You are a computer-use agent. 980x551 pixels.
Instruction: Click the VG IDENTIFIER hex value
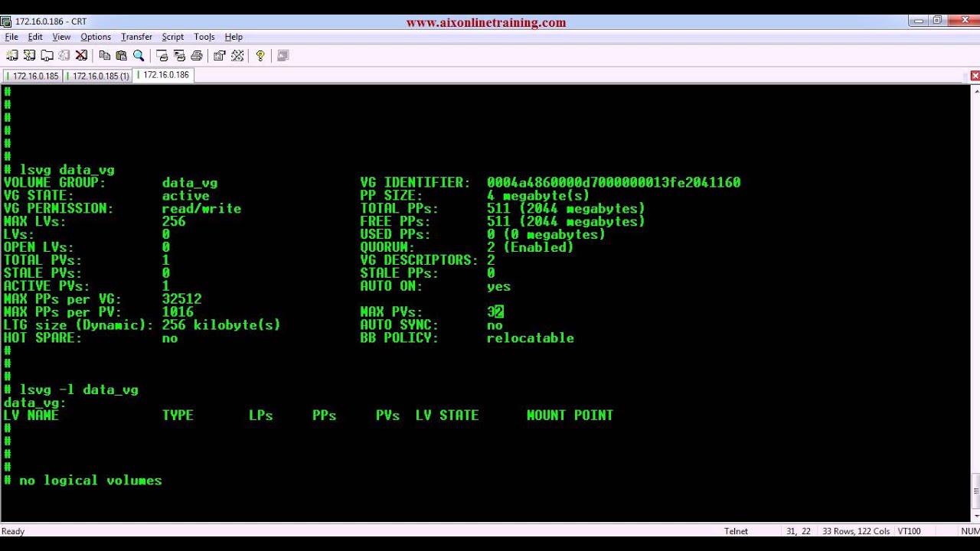pos(613,182)
